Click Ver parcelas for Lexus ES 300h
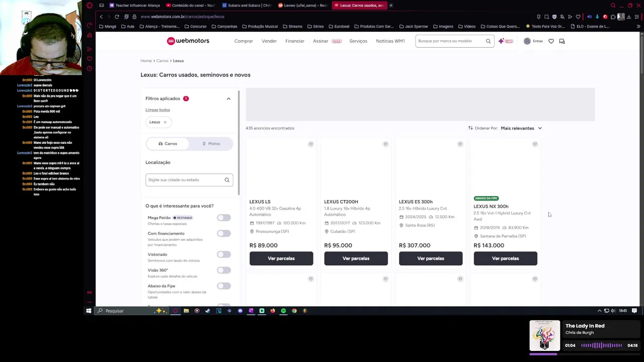644x362 pixels. [x=431, y=258]
